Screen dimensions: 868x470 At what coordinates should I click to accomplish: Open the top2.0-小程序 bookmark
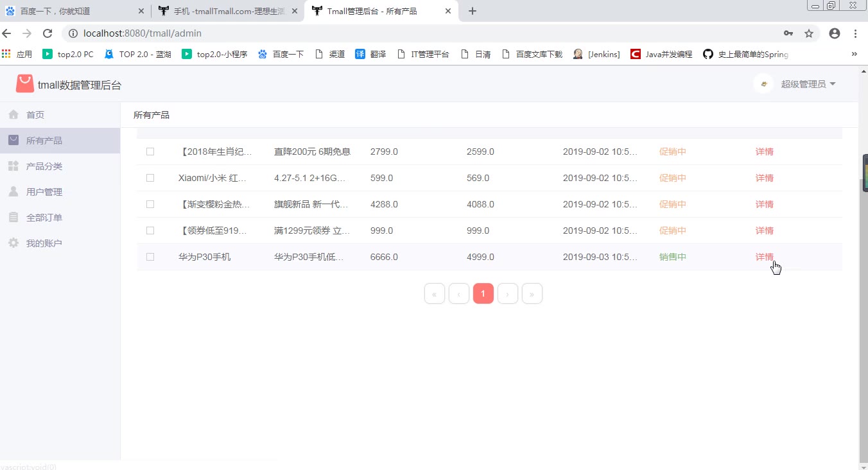click(214, 55)
